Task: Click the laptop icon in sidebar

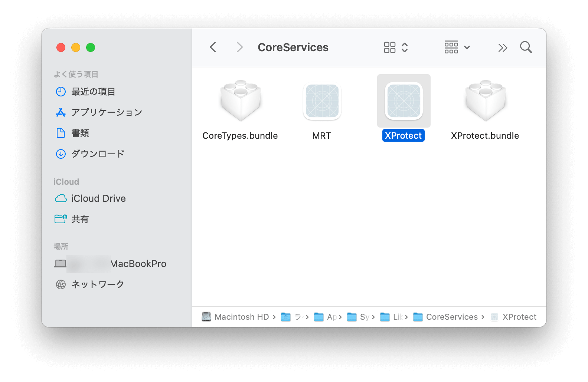Action: [60, 264]
